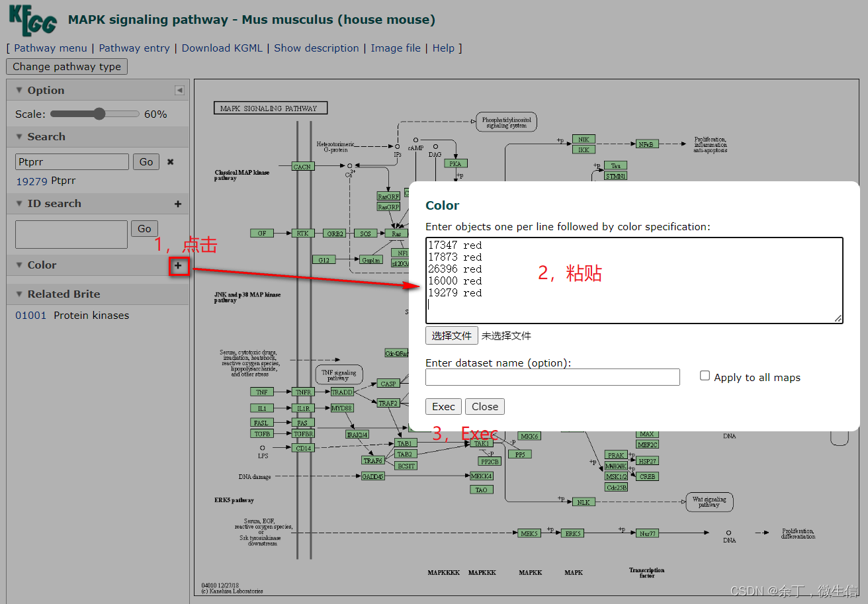Click the HSP27 gene box

(647, 461)
